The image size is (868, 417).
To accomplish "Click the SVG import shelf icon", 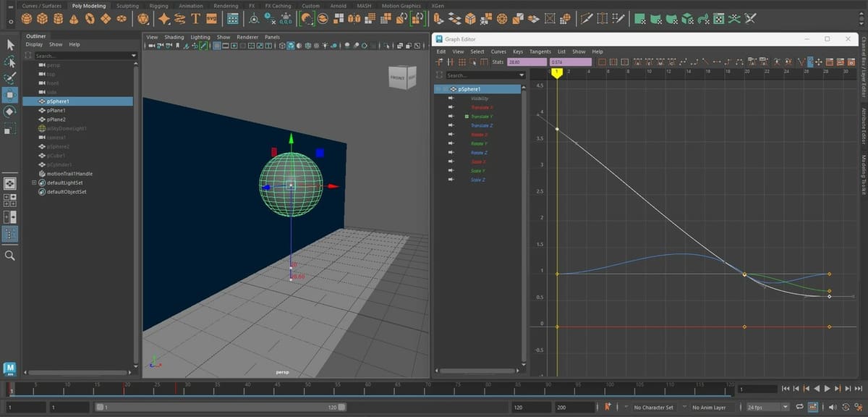I will pyautogui.click(x=211, y=18).
